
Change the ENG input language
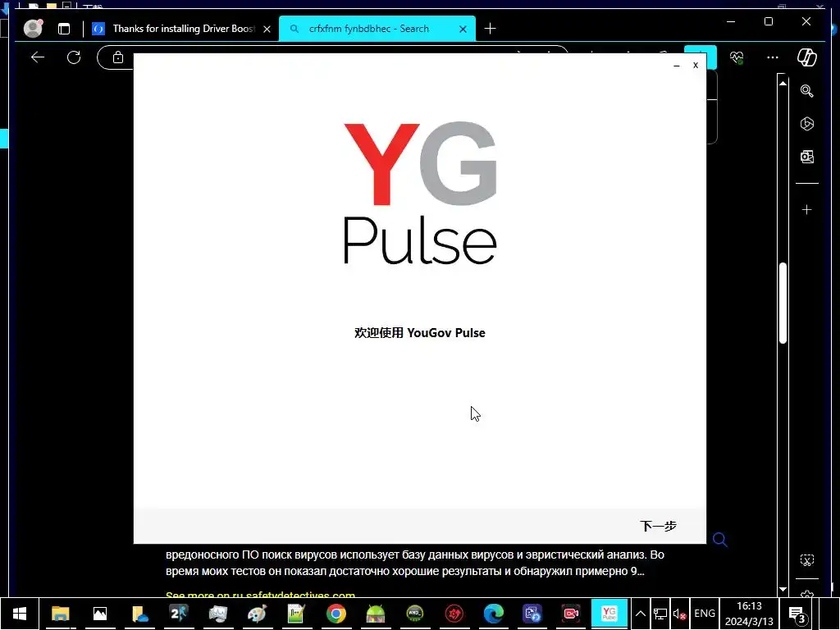click(x=705, y=614)
